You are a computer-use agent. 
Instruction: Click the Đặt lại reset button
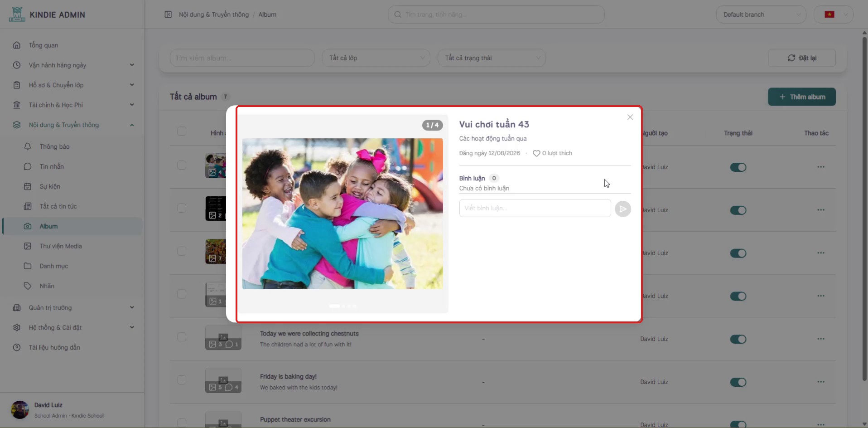point(802,58)
